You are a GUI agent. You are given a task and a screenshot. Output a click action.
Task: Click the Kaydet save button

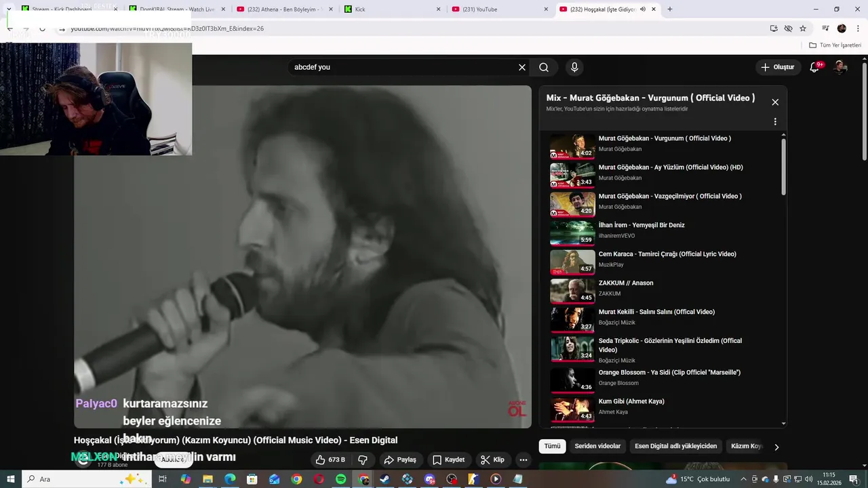(449, 460)
